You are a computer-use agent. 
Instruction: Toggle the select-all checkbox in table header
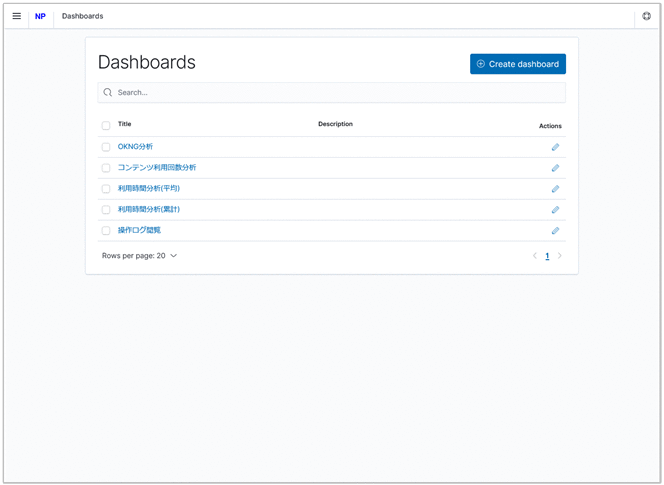106,126
